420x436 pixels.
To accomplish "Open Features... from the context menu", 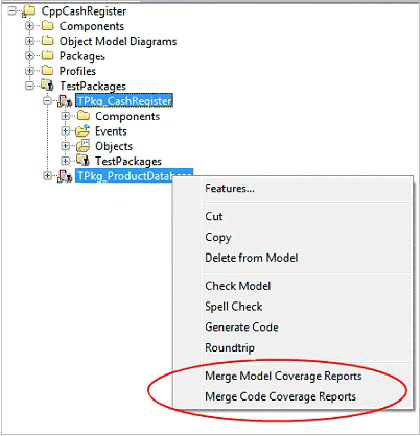I will click(230, 189).
